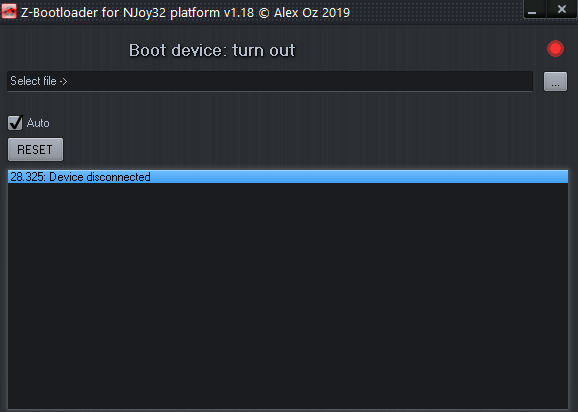This screenshot has height=412, width=578.
Task: Close the Z-Bootloader window
Action: click(562, 9)
